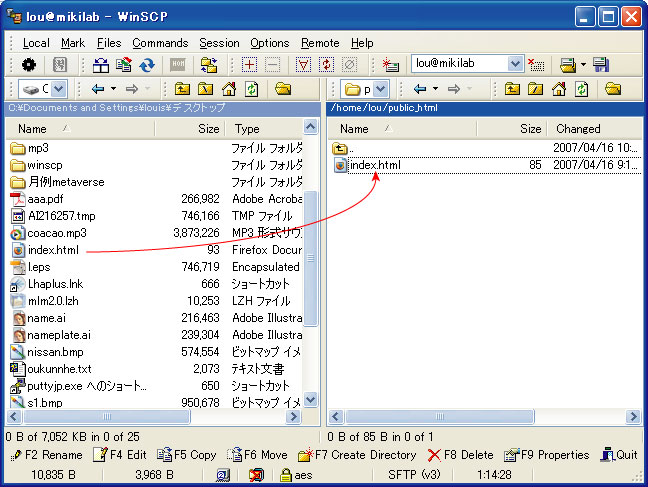Open the remote directory dropdown
The image size is (648, 487).
[381, 89]
